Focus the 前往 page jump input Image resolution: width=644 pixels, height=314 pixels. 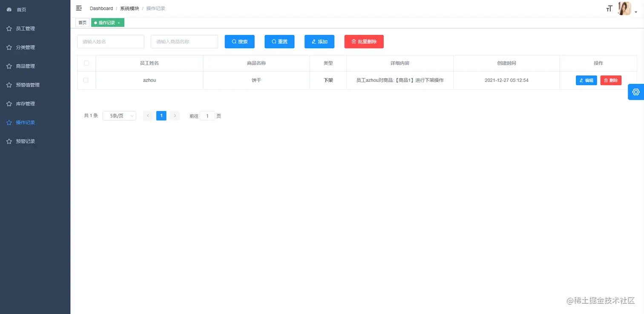pos(207,116)
